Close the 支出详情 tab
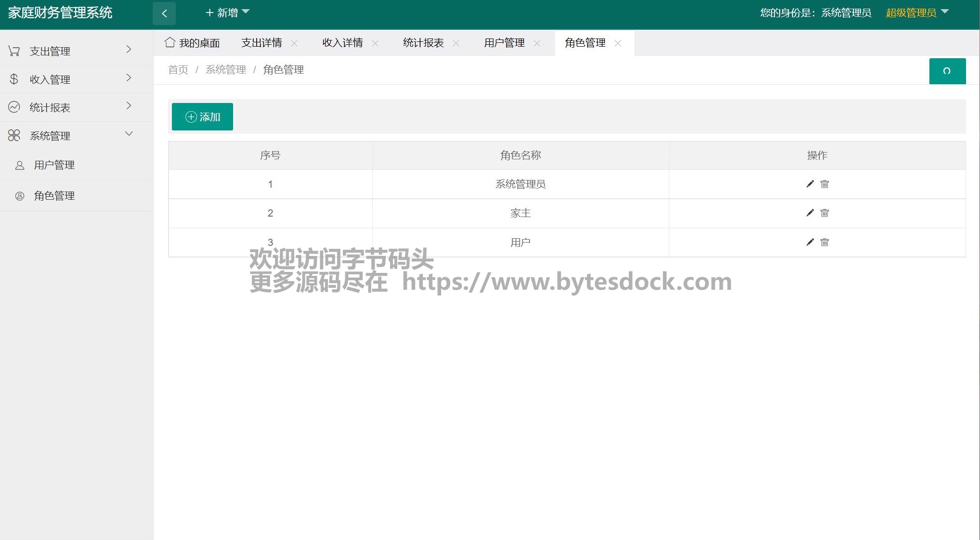 (x=294, y=43)
